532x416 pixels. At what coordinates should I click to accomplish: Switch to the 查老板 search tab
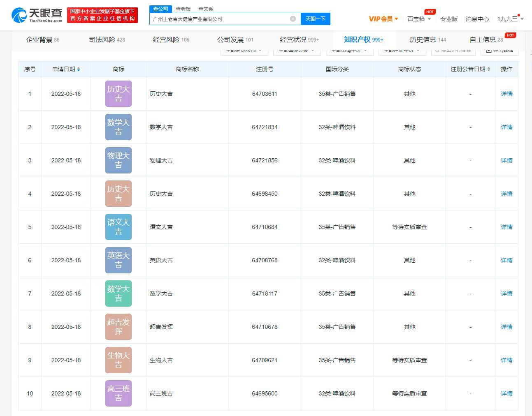[183, 9]
